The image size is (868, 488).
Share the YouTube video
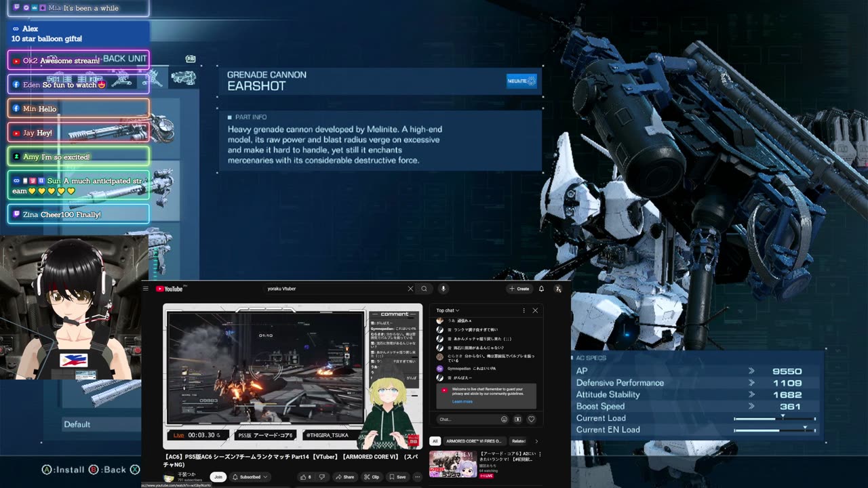click(344, 477)
